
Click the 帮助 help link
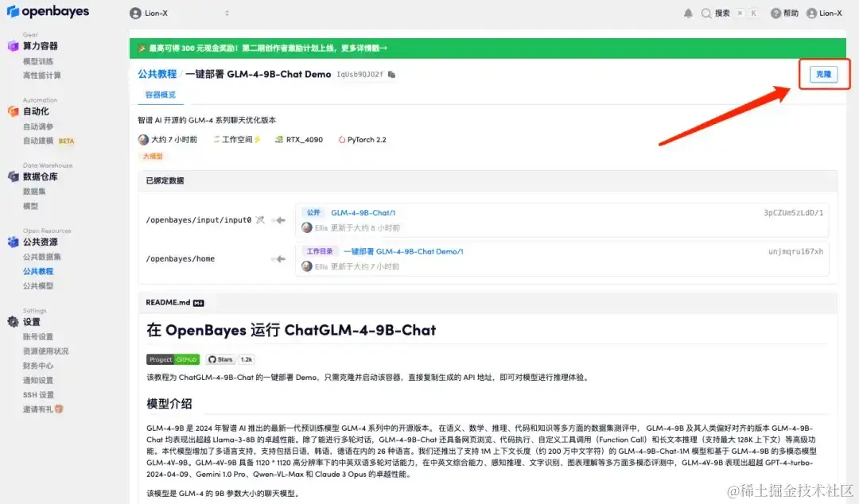pos(791,14)
